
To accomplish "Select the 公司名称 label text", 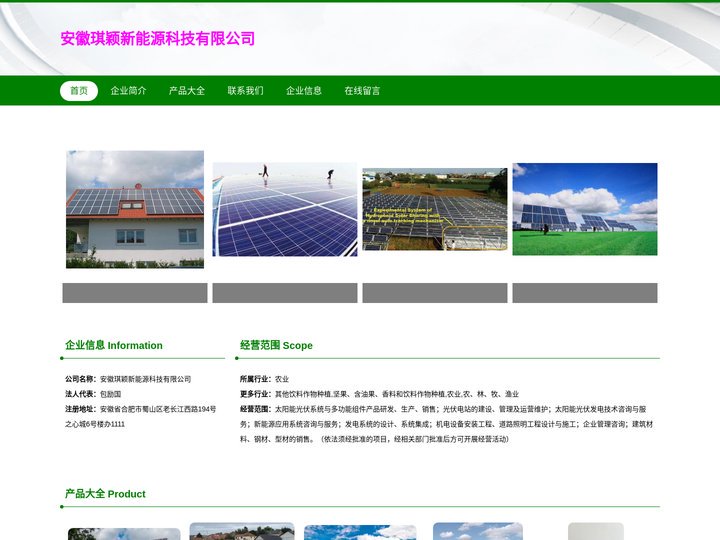I will [x=80, y=379].
